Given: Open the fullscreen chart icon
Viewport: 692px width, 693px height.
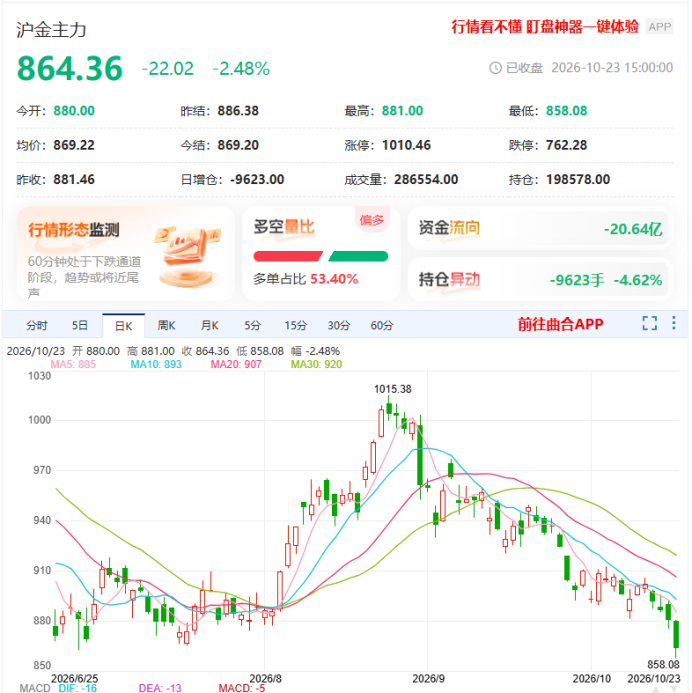Looking at the screenshot, I should [649, 324].
